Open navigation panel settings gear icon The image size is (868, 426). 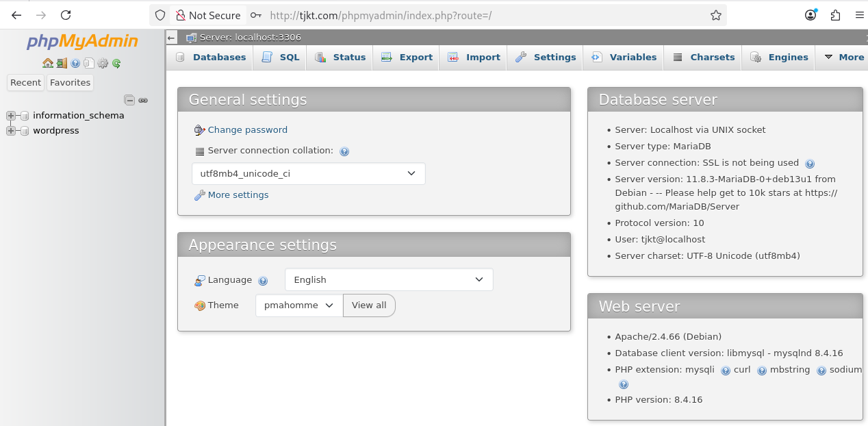103,63
